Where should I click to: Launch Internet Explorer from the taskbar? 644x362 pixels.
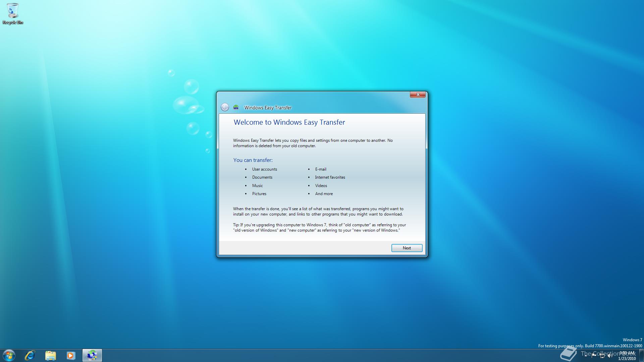pyautogui.click(x=30, y=355)
